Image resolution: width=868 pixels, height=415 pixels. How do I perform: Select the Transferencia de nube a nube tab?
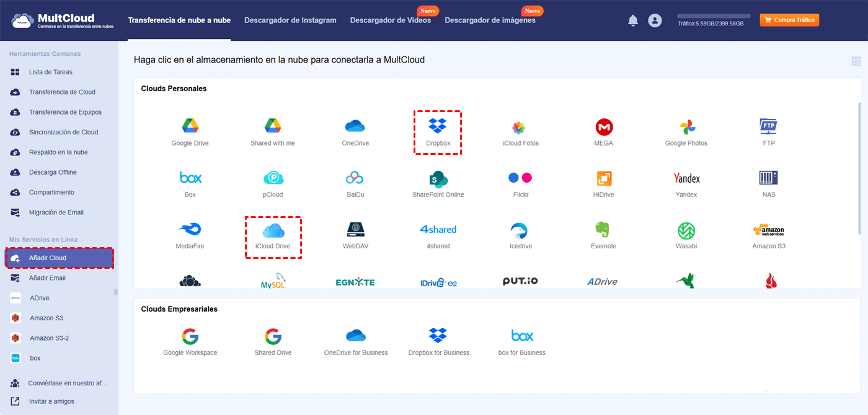coord(179,20)
